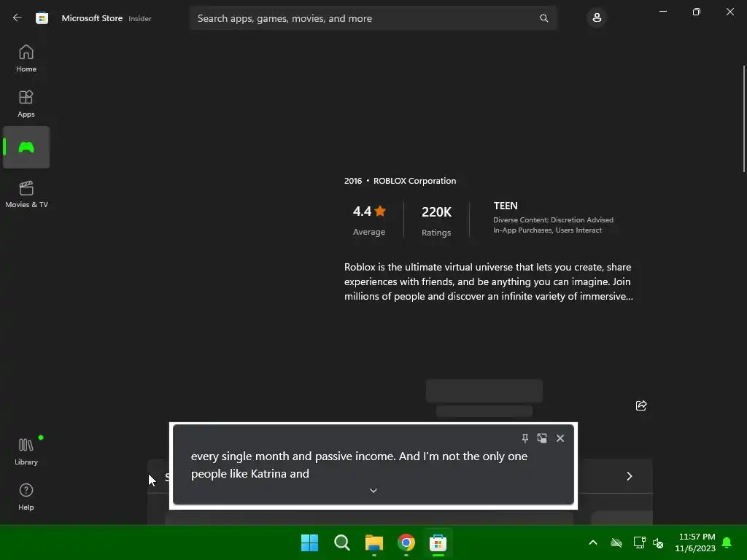This screenshot has width=747, height=560.
Task: Click the Windows Start button
Action: coord(309,542)
